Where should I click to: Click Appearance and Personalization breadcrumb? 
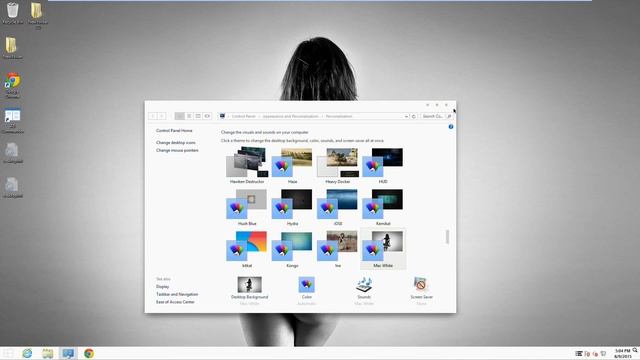point(290,116)
